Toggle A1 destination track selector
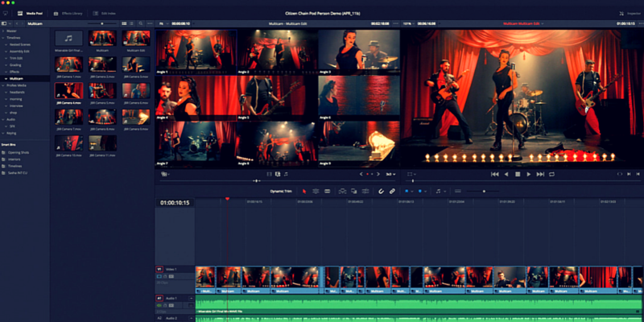The width and height of the screenshot is (644, 322). [x=159, y=298]
